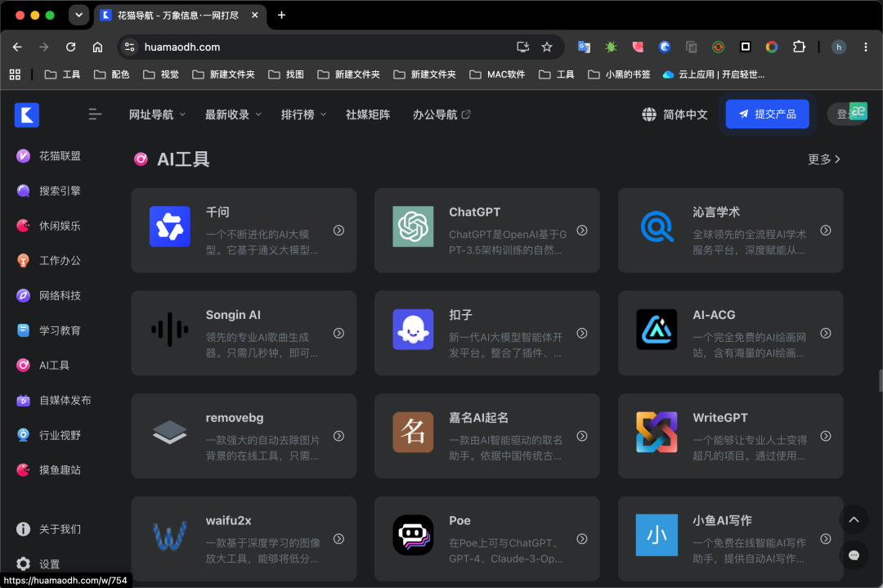Open the 配色 bookmark folder
The height and width of the screenshot is (588, 883).
(111, 74)
